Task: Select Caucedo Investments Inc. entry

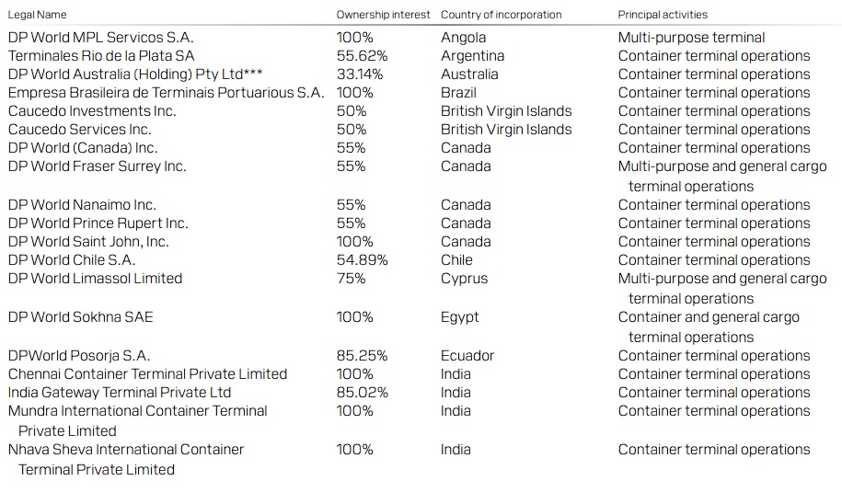Action: 92,111
